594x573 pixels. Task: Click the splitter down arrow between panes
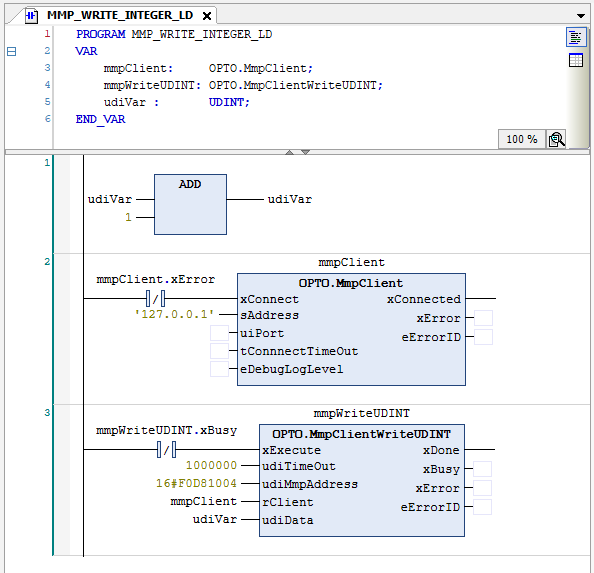click(x=306, y=152)
